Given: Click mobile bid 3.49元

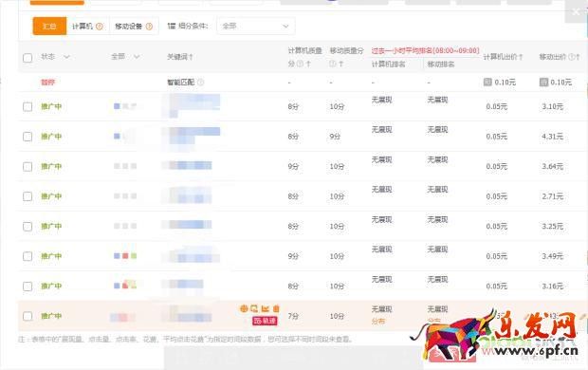Looking at the screenshot, I should coord(553,256).
